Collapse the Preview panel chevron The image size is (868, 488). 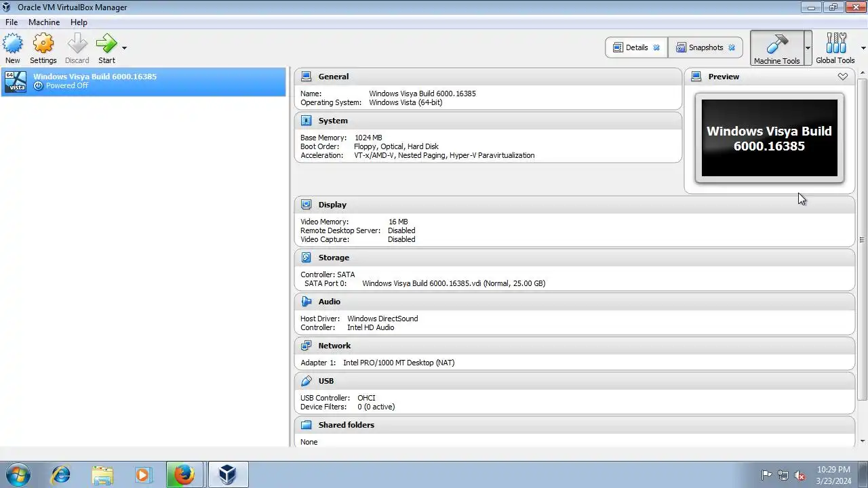point(843,77)
